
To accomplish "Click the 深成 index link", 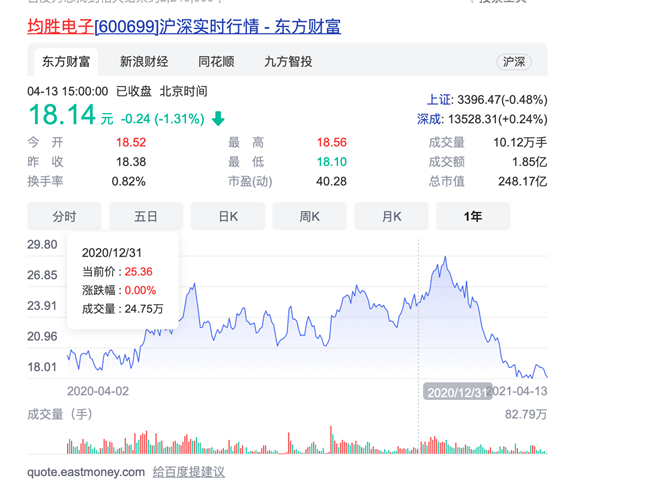I will [x=429, y=119].
